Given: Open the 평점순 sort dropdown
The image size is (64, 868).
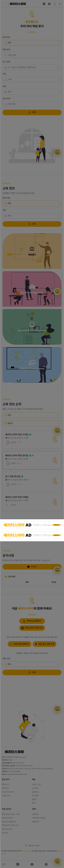Looking at the screenshot, I should pos(32,423).
